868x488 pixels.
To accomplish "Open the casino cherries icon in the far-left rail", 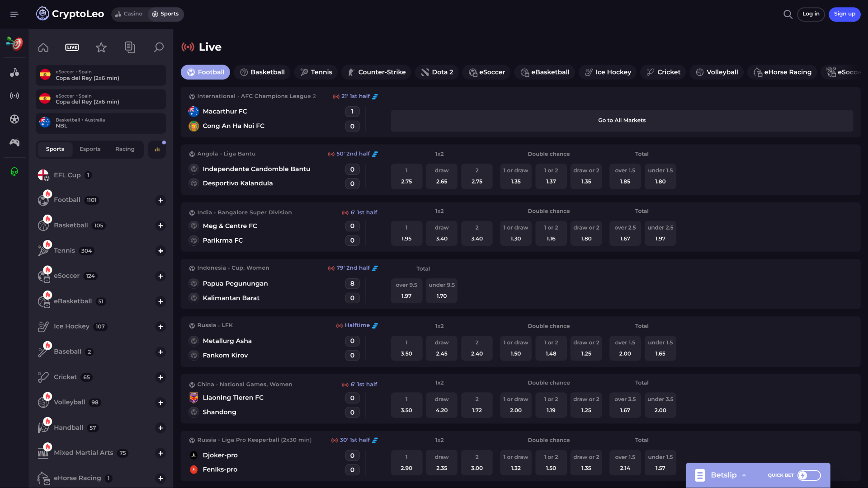I will 14,72.
